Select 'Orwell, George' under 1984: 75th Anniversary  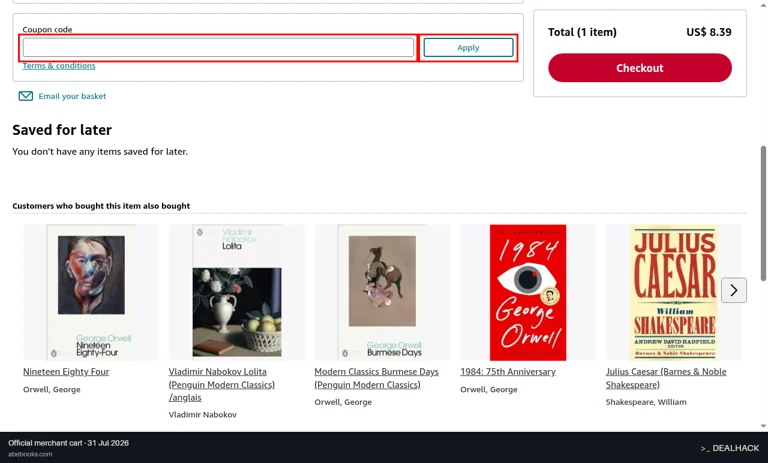tap(489, 390)
